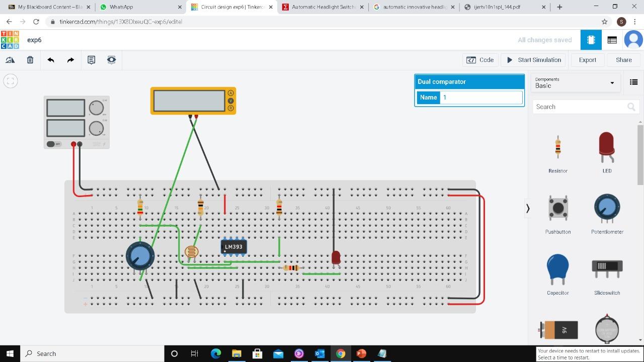Switch multimeter to resistance mode
The width and height of the screenshot is (644, 362).
[x=230, y=108]
